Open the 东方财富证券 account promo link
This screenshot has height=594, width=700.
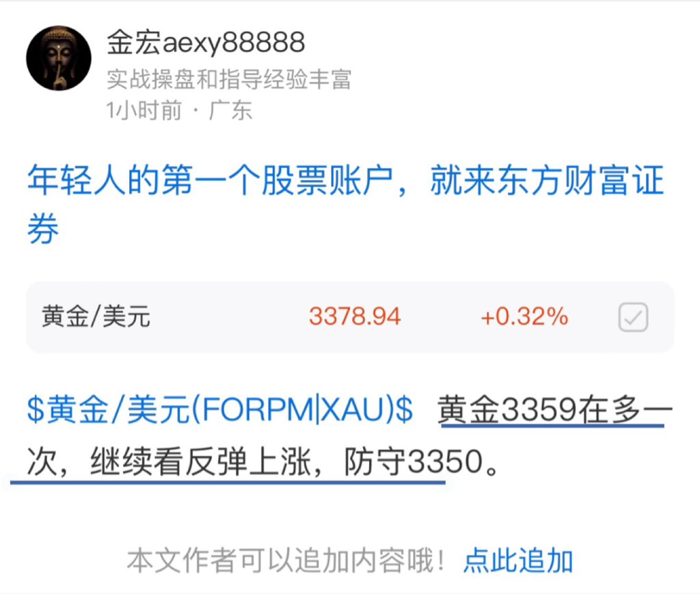point(346,204)
